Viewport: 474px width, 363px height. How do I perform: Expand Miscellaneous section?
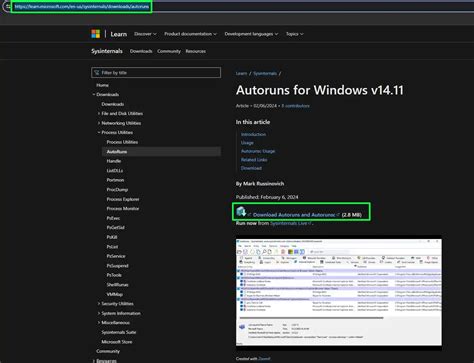point(99,323)
